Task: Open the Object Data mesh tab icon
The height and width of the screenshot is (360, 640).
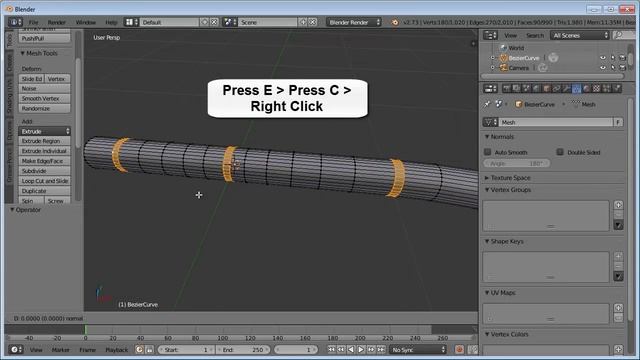Action: [x=576, y=88]
